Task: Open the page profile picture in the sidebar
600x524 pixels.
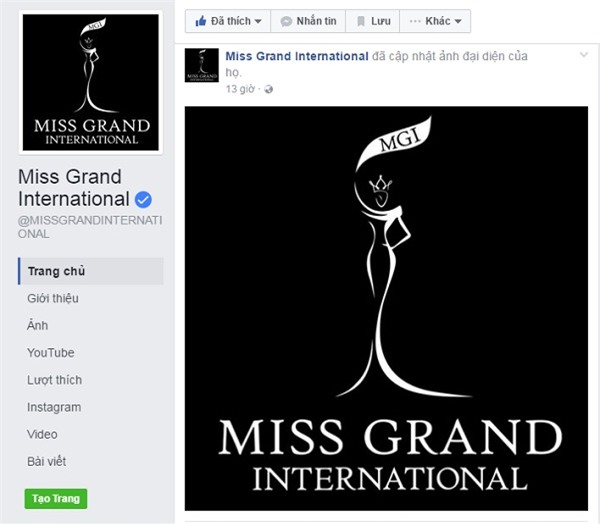Action: pyautogui.click(x=91, y=82)
